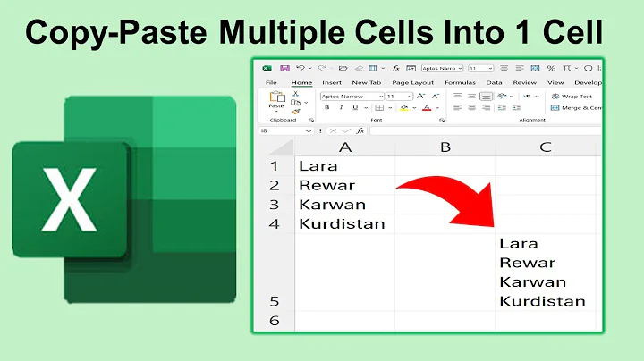Decrease font size with the smaller A icon

(436, 96)
